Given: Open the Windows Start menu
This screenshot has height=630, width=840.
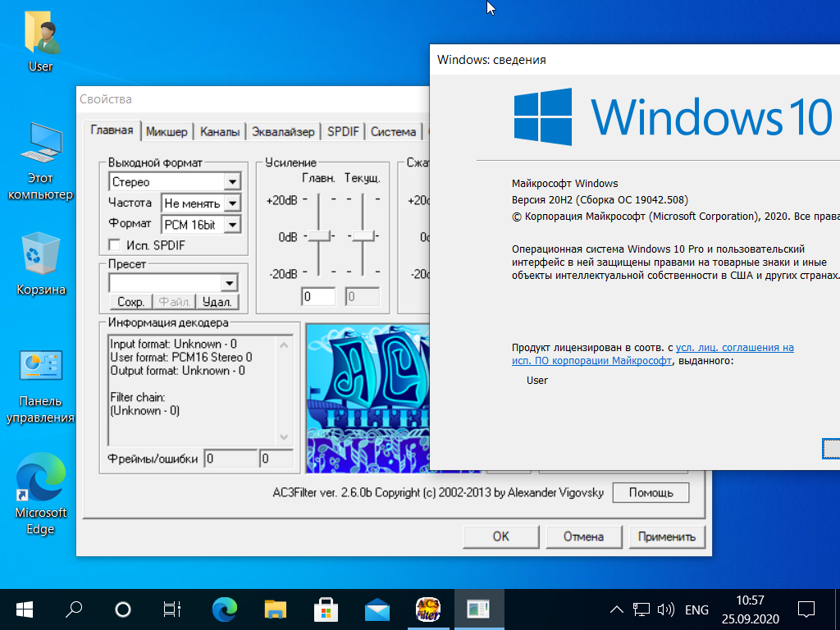Looking at the screenshot, I should pos(24,609).
